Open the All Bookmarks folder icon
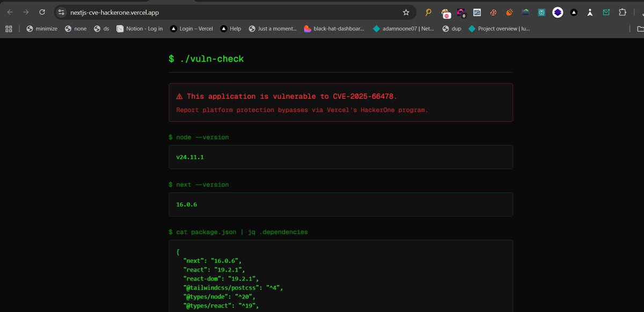Screen dimensions: 644x312 click(640, 29)
